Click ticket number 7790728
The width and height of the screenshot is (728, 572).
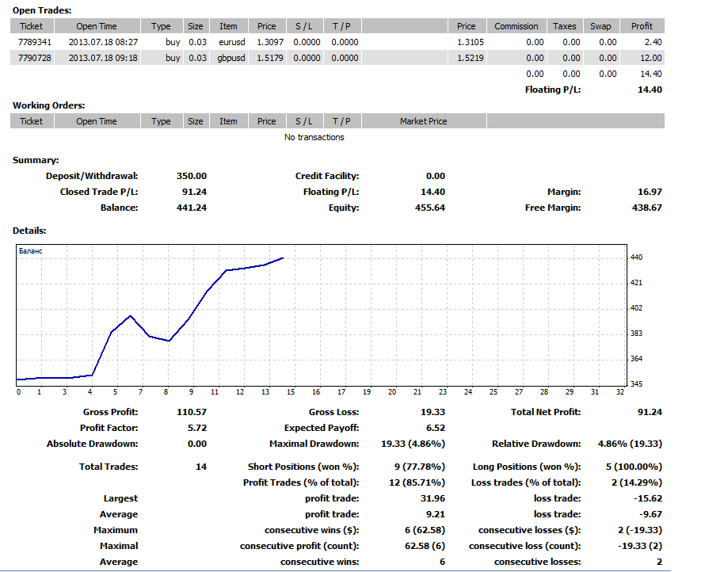35,58
